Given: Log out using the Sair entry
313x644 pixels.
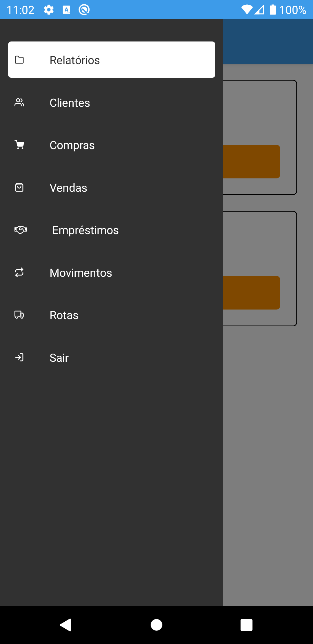Looking at the screenshot, I should point(112,358).
